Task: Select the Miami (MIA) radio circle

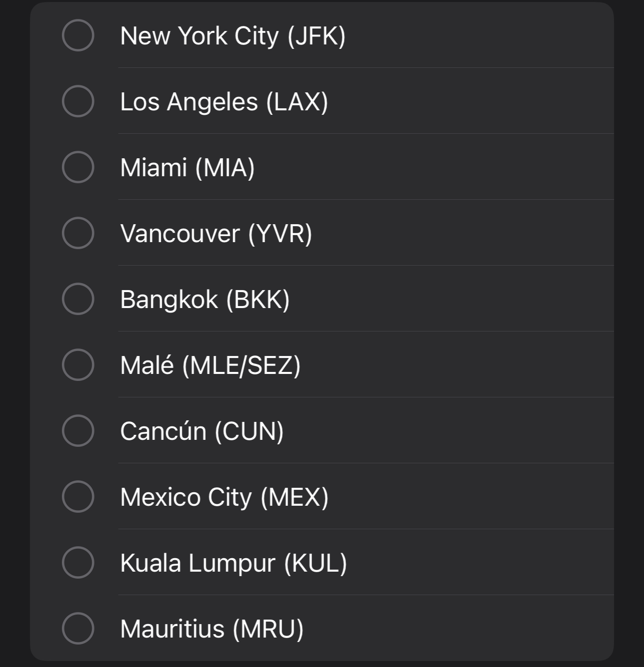Action: [x=78, y=167]
